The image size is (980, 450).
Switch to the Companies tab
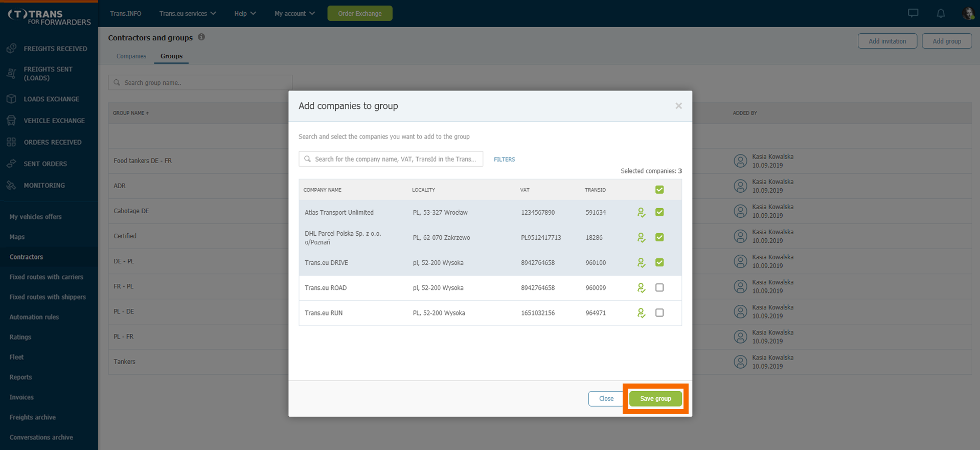[x=131, y=56]
